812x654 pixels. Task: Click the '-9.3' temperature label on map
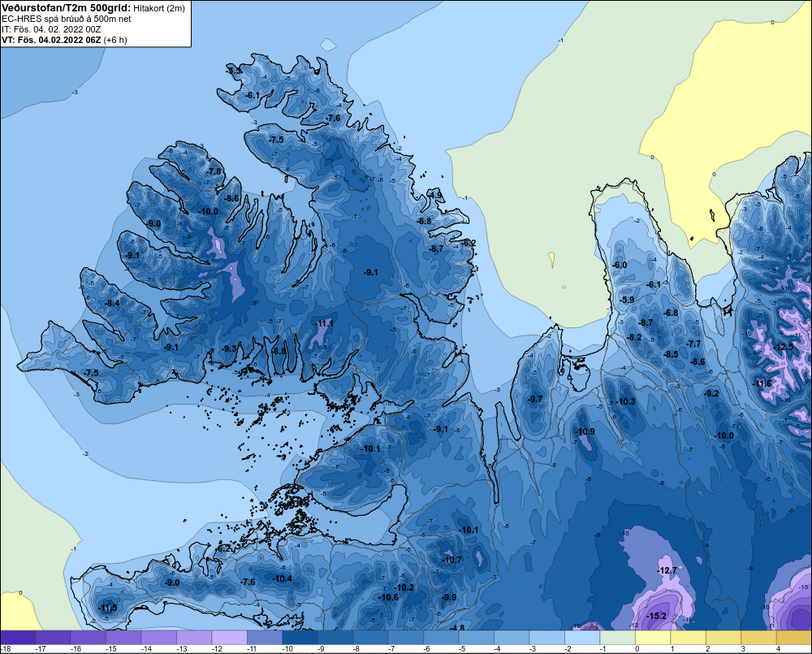click(230, 349)
